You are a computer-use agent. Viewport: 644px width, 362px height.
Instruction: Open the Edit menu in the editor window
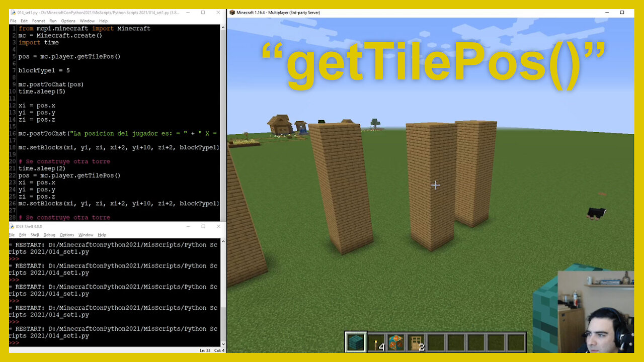coord(24,21)
